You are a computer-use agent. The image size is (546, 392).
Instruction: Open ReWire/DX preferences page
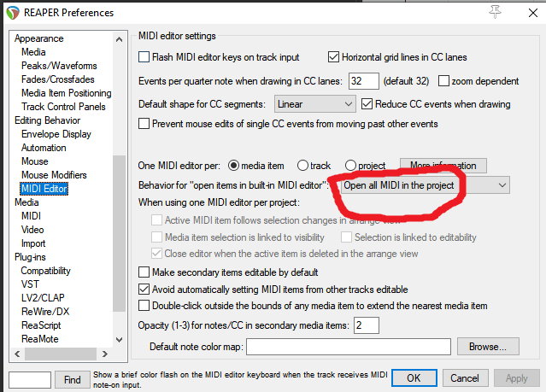tap(45, 311)
